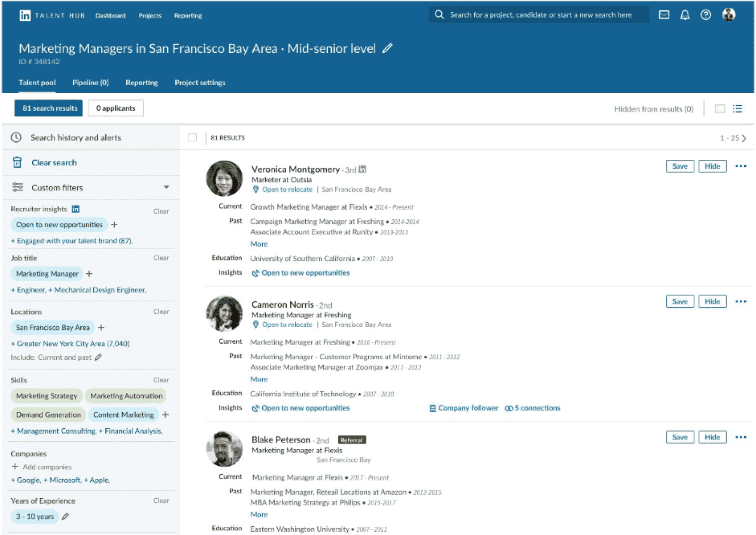Viewport: 756px width, 535px height.
Task: Expand More under Blake Peterson's past roles
Action: click(x=259, y=514)
